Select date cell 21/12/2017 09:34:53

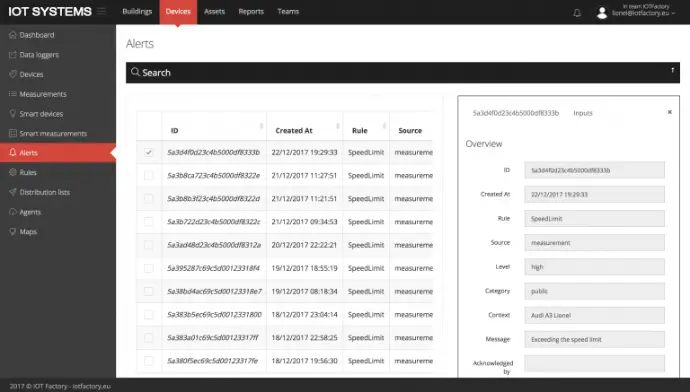coord(304,222)
